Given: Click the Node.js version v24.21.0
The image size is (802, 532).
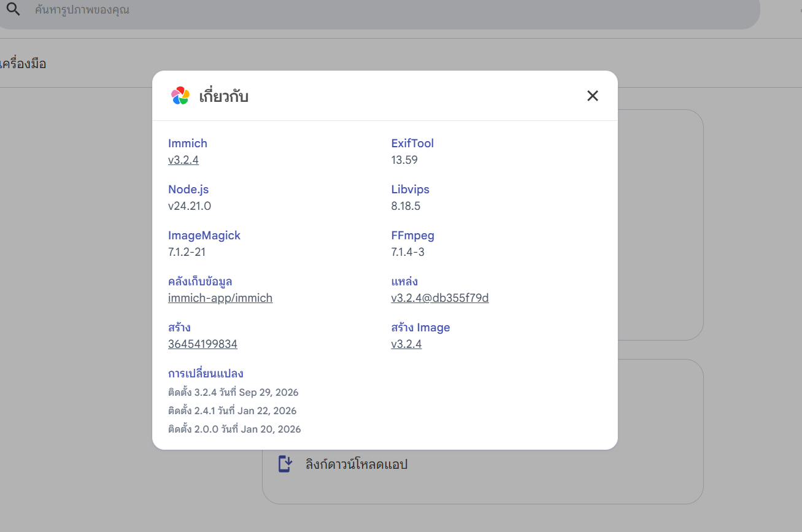Looking at the screenshot, I should point(190,206).
